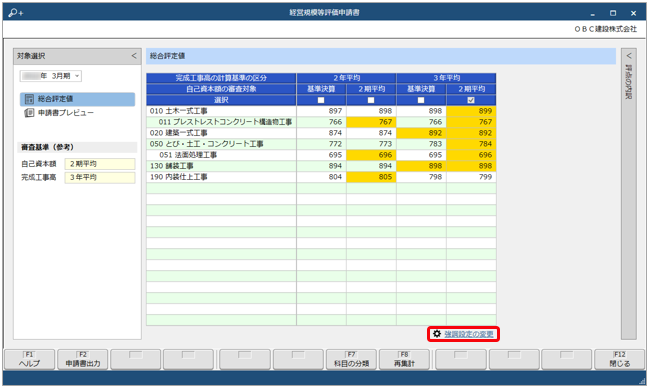
Task: Click the ＯＢＣ建設株式会社 company name
Action: [605, 29]
